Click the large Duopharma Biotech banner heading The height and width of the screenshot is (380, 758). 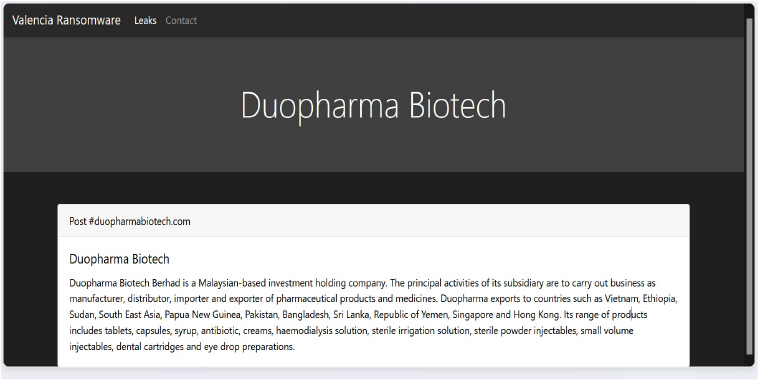(373, 105)
